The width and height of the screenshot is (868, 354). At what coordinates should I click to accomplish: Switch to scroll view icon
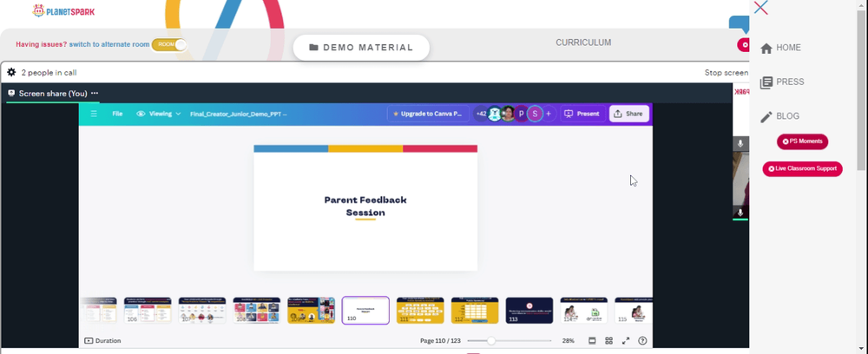592,341
